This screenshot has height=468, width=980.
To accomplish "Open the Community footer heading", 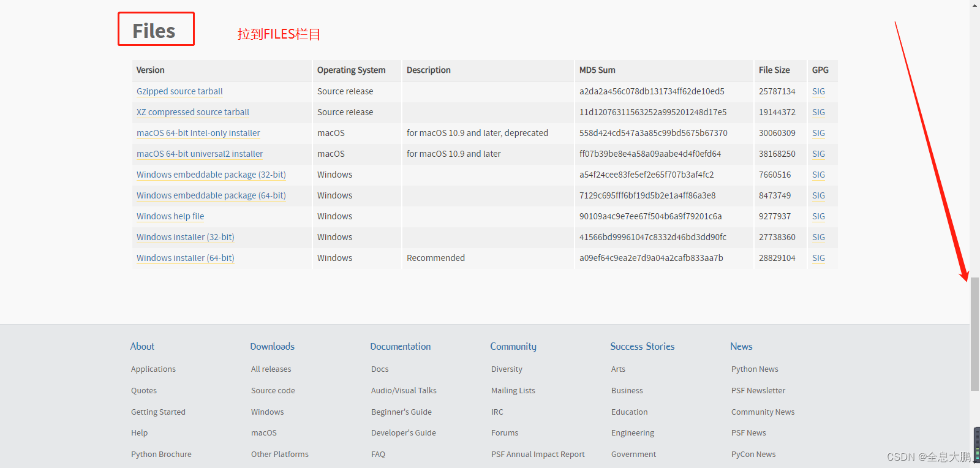I will pyautogui.click(x=513, y=347).
